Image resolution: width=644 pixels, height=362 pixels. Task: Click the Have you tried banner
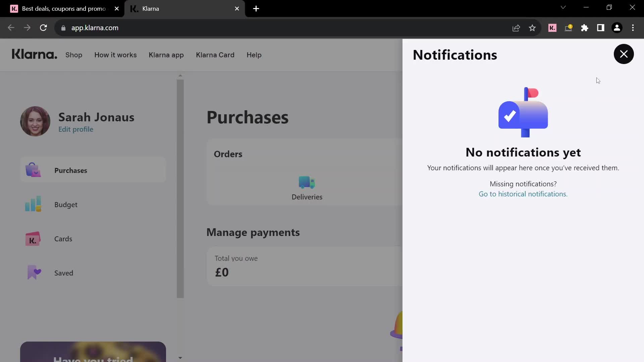[93, 352]
